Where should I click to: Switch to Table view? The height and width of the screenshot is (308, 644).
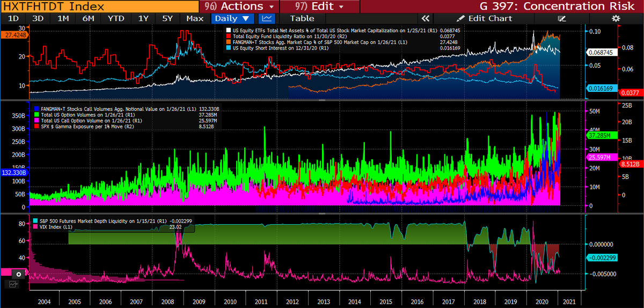pyautogui.click(x=302, y=18)
